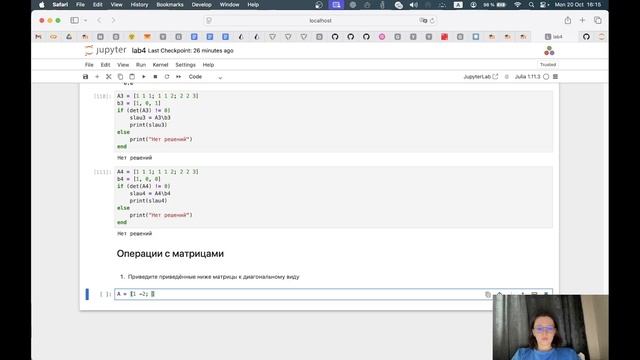Open the Run menu
The height and width of the screenshot is (360, 640).
(141, 65)
